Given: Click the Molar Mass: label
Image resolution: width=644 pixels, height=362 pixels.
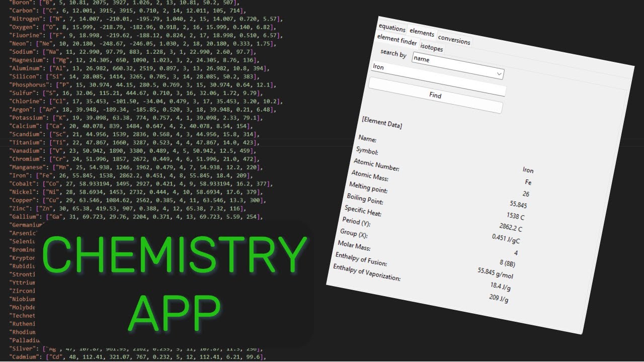Looking at the screenshot, I should pos(354,245).
